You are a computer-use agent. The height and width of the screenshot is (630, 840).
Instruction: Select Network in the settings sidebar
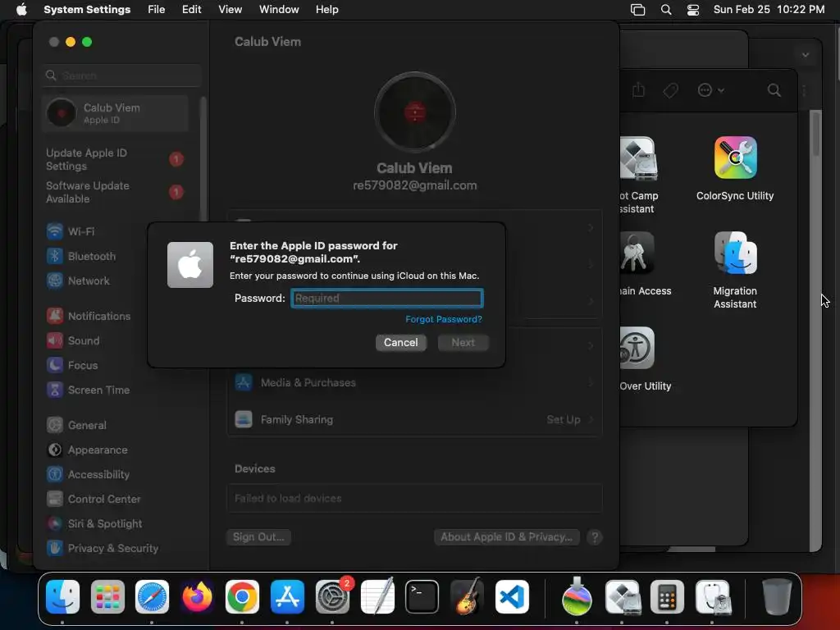tap(78, 281)
